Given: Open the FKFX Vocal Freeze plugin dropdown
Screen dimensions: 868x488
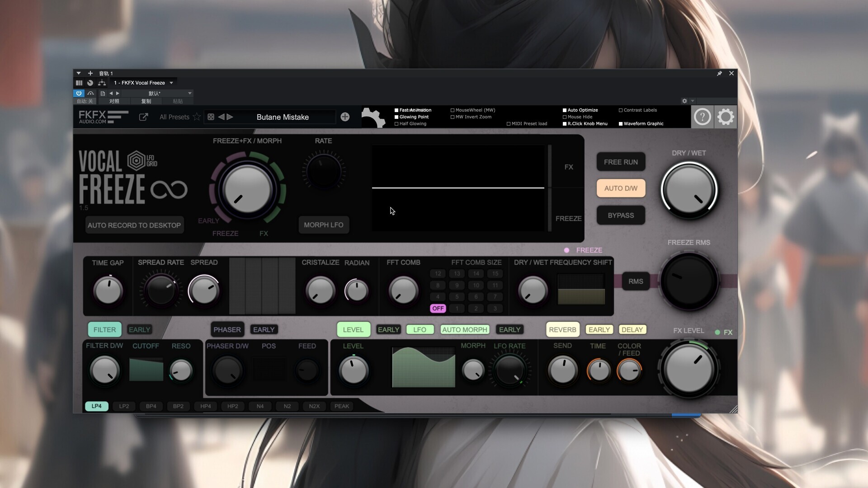Looking at the screenshot, I should coord(171,83).
